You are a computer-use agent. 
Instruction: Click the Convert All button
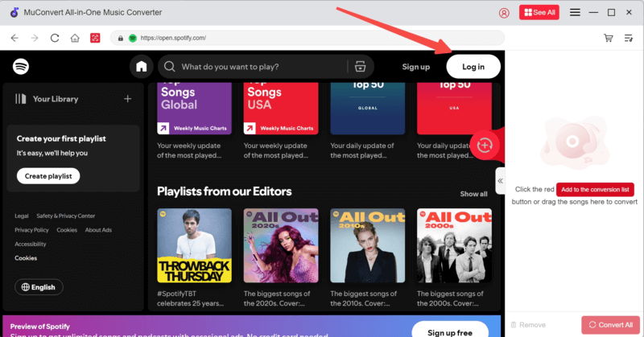(x=611, y=325)
